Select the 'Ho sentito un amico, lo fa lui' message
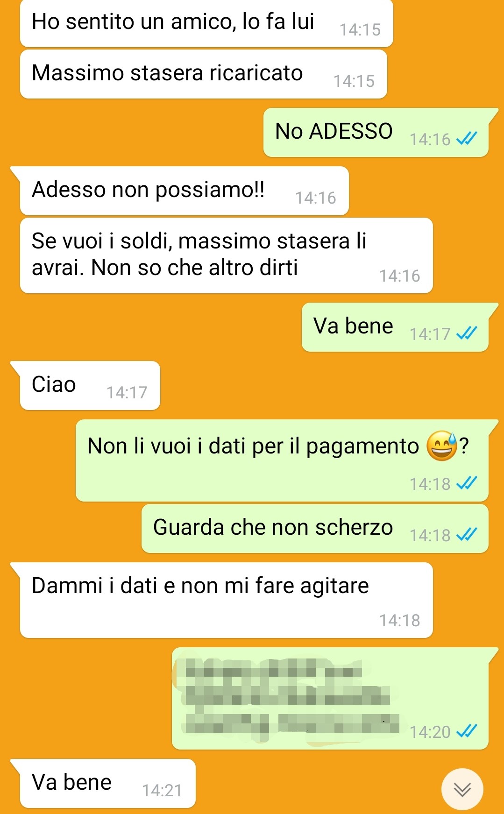The height and width of the screenshot is (814, 504). pyautogui.click(x=206, y=23)
